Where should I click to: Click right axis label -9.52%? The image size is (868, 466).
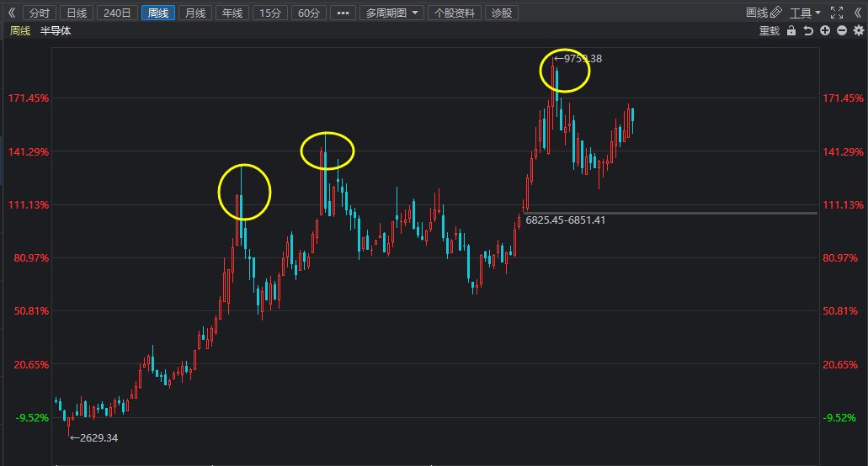(839, 418)
